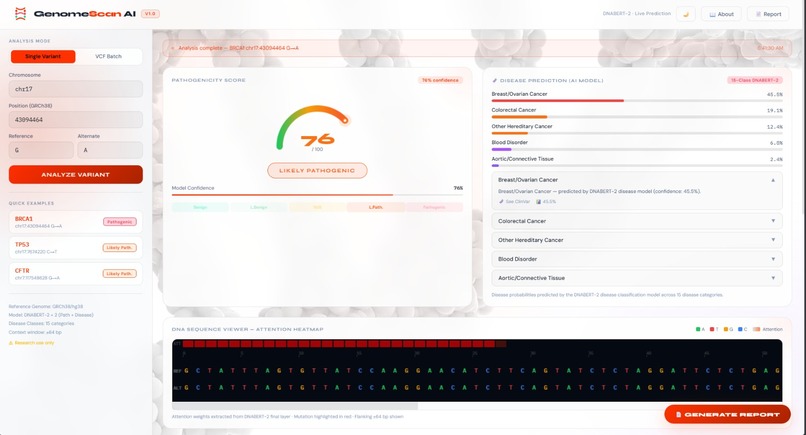Open the Report button in header
Screen dimensions: 806x435
(x=768, y=14)
